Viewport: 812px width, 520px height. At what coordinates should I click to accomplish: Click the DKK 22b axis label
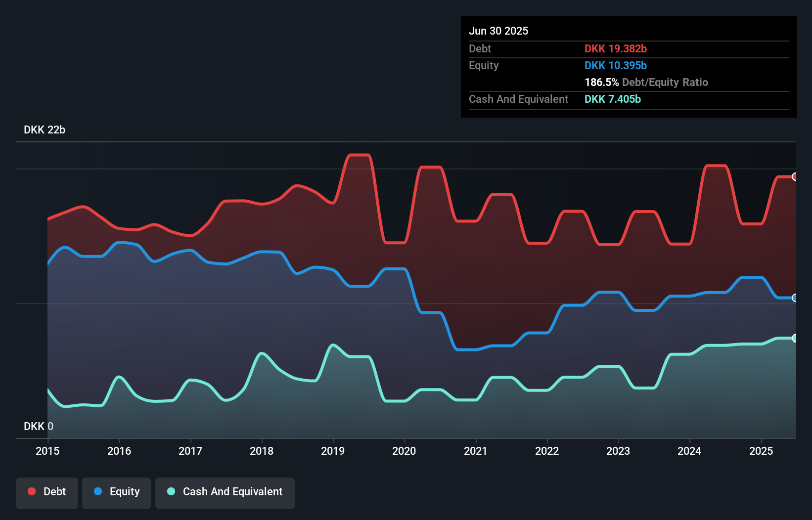point(45,130)
